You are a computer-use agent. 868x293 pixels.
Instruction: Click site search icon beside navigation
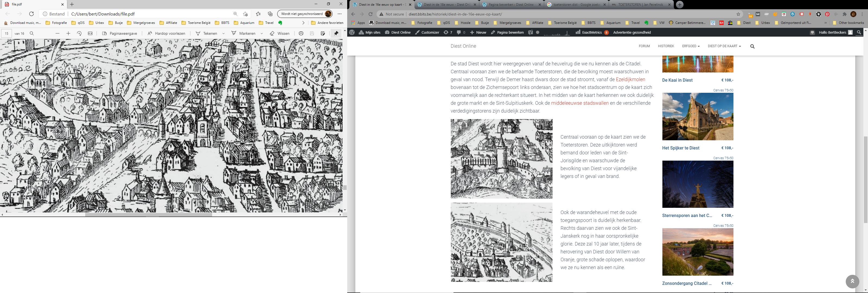(x=752, y=46)
